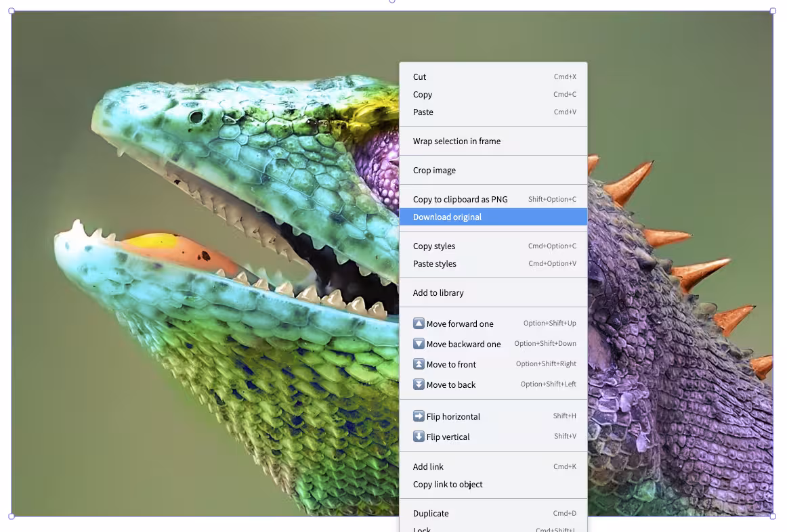The image size is (787, 532).
Task: Click the Move to back icon
Action: (x=419, y=384)
